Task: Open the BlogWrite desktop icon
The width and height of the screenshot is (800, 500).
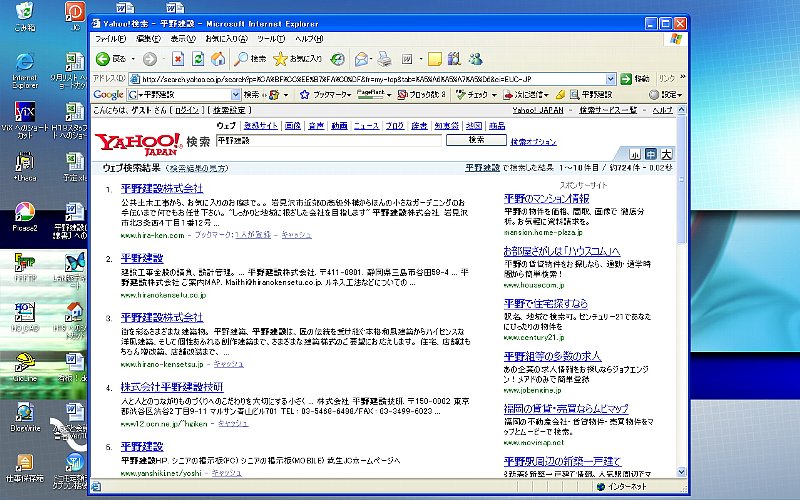Action: coord(24,417)
